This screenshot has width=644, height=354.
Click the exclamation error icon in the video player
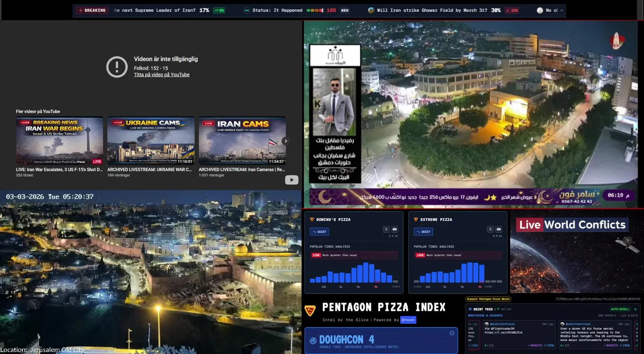point(117,67)
